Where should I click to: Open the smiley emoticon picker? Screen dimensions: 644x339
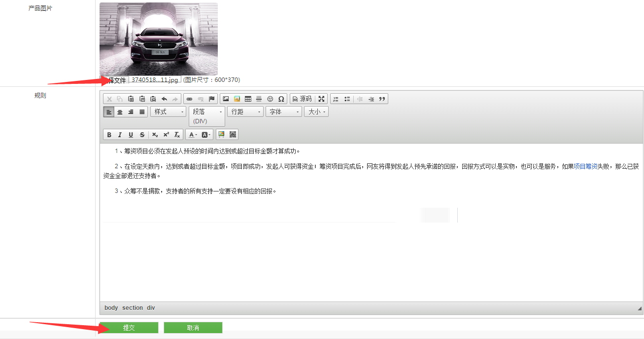point(270,99)
